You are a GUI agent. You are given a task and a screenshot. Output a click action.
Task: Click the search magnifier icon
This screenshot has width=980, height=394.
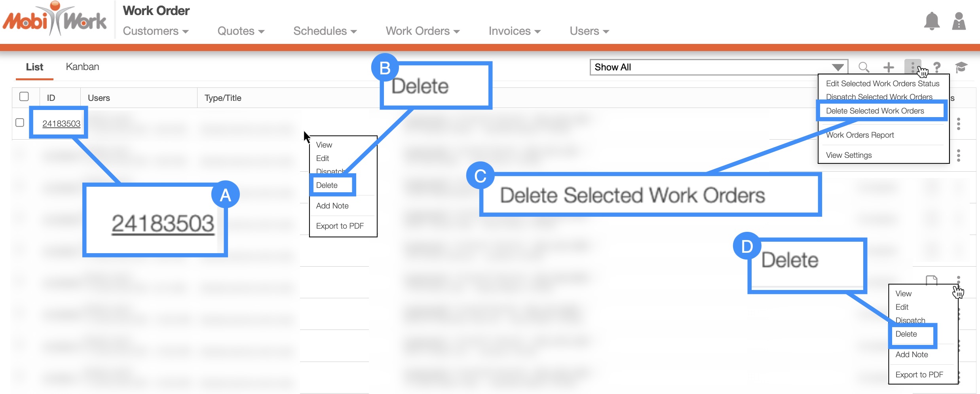[864, 67]
